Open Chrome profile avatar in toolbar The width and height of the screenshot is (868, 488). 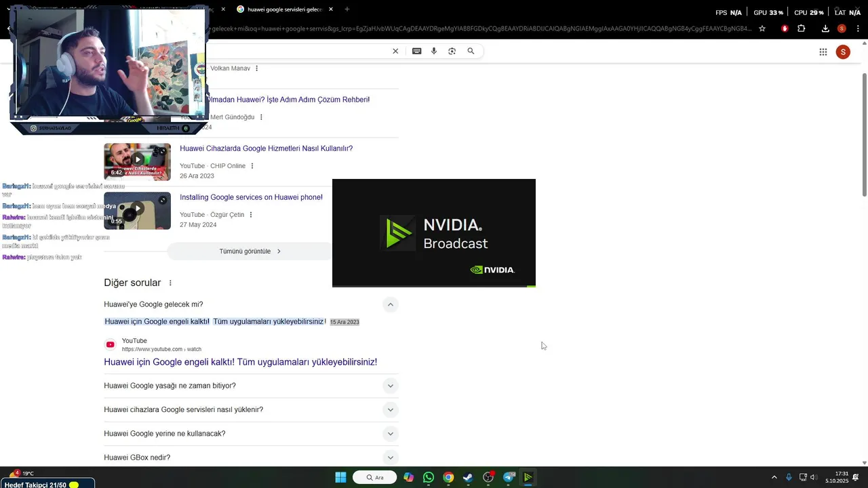click(x=842, y=28)
